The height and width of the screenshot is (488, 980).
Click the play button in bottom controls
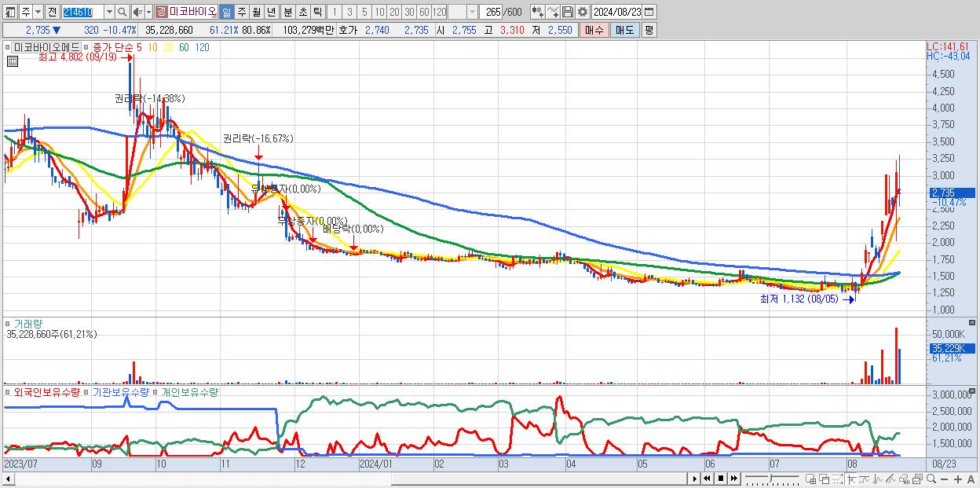pos(695,479)
